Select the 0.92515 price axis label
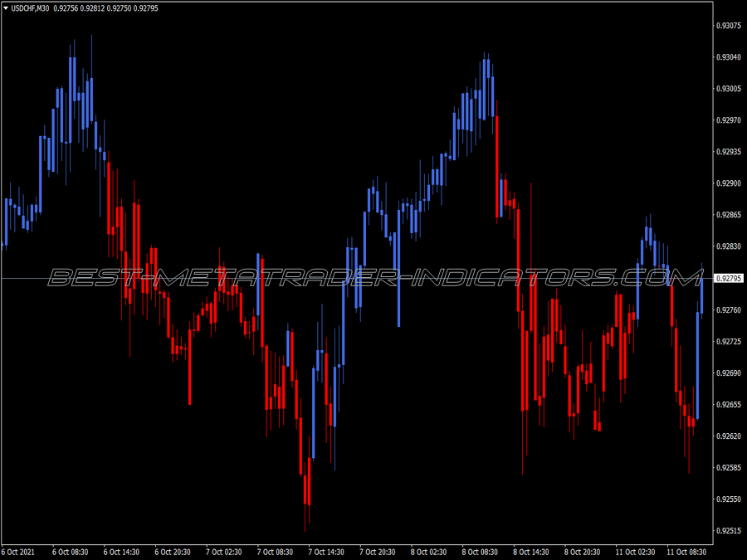 pyautogui.click(x=729, y=530)
